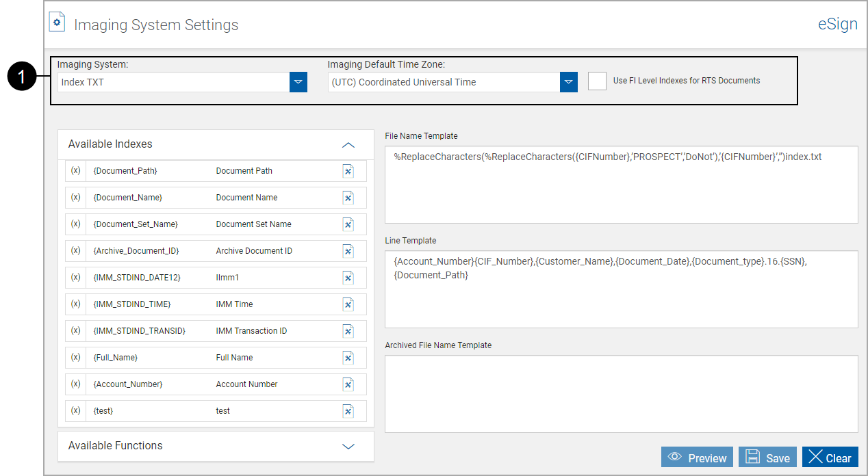The image size is (868, 476).
Task: Click the insert icon for Archive Document ID
Action: coord(348,251)
